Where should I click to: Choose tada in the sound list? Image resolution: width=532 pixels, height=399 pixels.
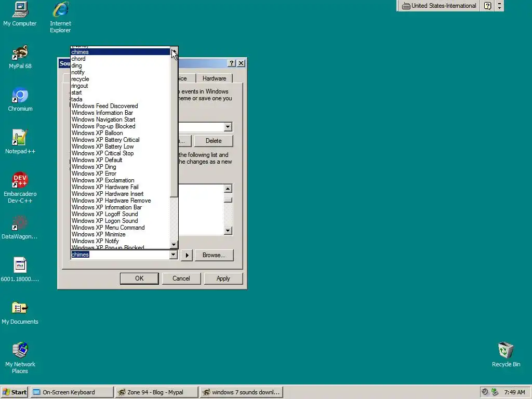coord(120,99)
